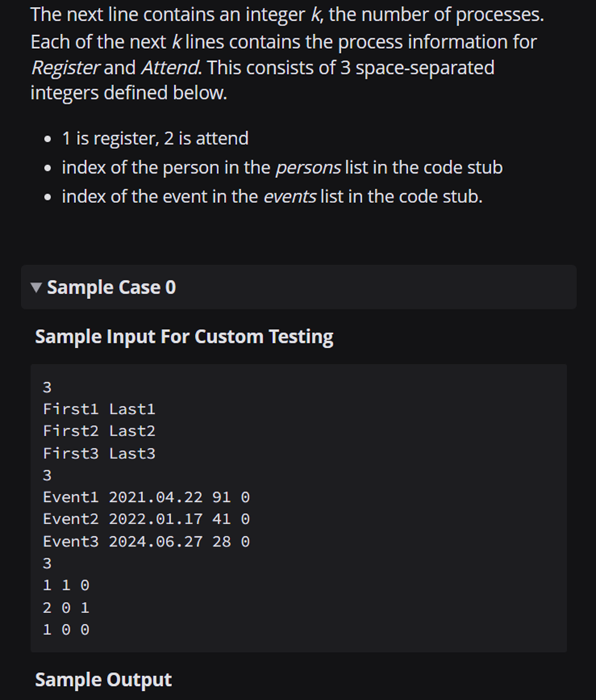Click the "1 is register, 2 is attend" bullet
The height and width of the screenshot is (700, 596).
pyautogui.click(x=155, y=139)
